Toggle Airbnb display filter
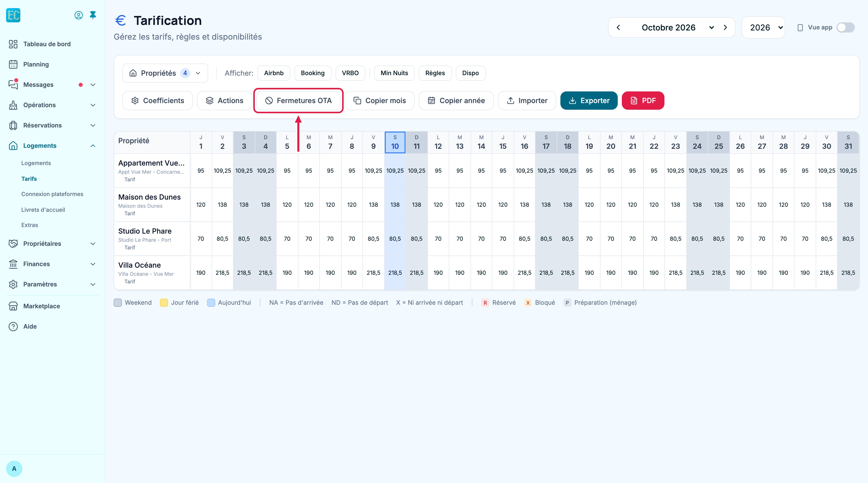The width and height of the screenshot is (868, 483). click(274, 73)
